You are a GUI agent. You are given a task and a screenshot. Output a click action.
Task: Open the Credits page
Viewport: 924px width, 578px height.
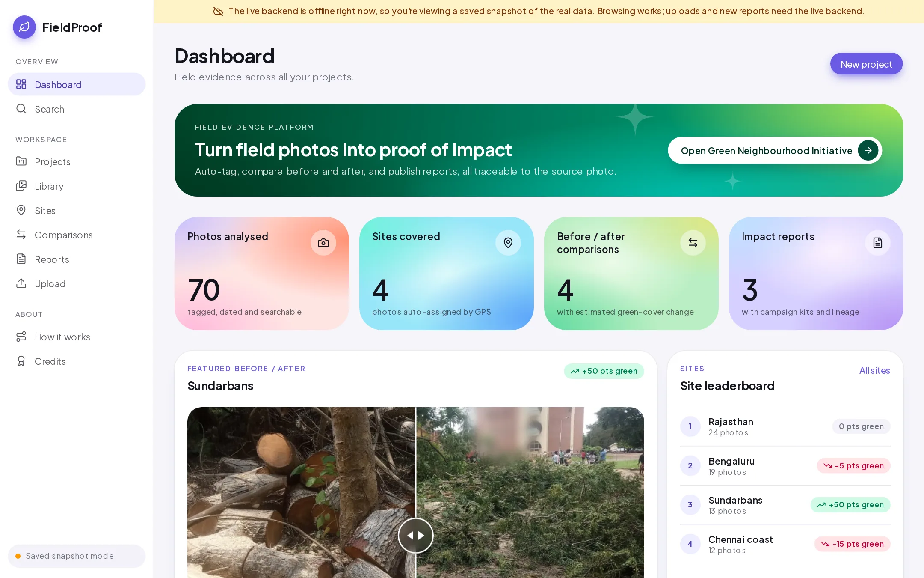[x=77, y=361]
